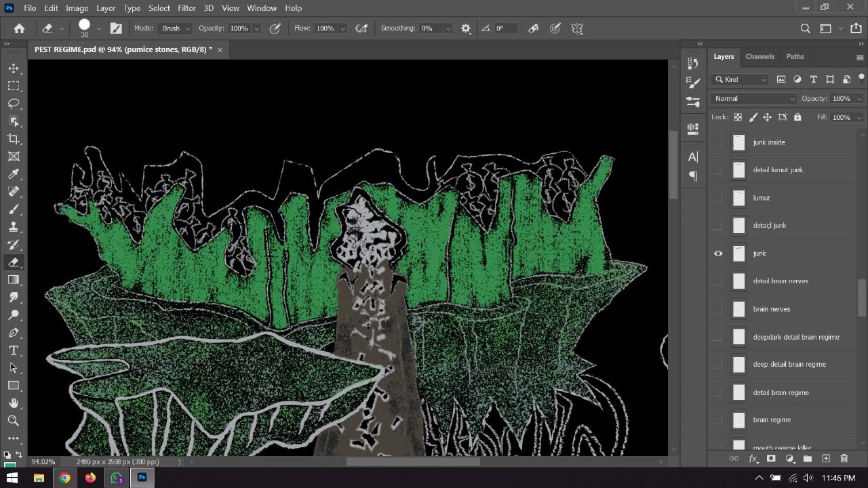
Task: Select the Dodge tool
Action: 14,315
